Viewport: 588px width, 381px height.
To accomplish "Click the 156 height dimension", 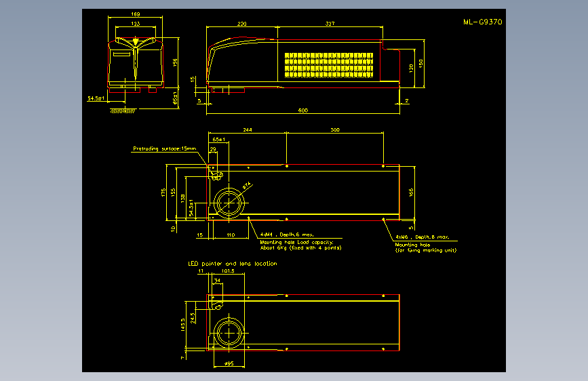I will click(175, 62).
